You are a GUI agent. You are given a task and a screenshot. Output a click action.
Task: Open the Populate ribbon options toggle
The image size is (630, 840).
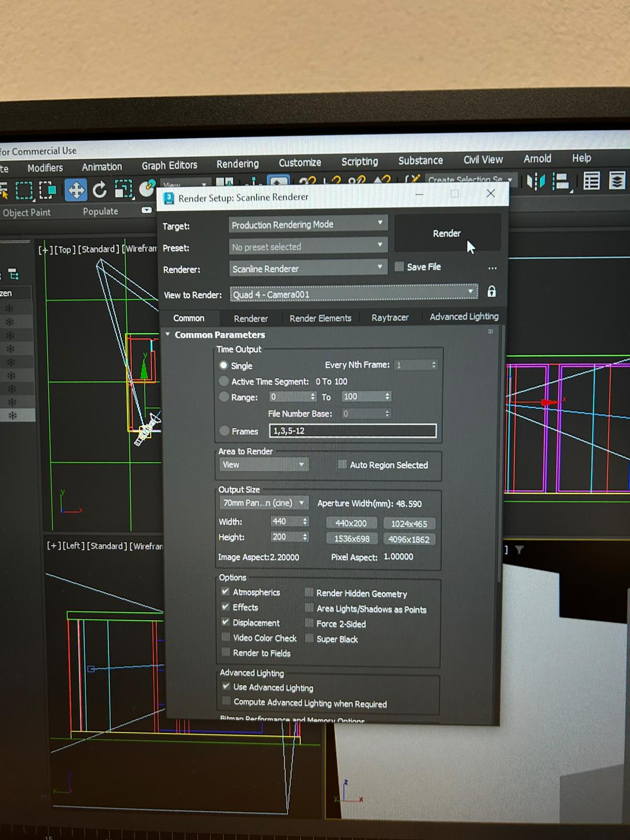tap(146, 210)
